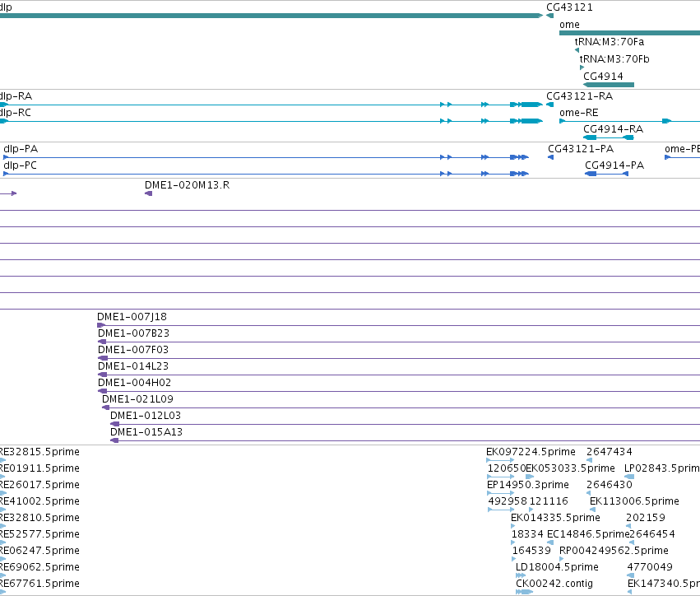
Task: Click the CG43121-PA label
Action: pos(581,149)
